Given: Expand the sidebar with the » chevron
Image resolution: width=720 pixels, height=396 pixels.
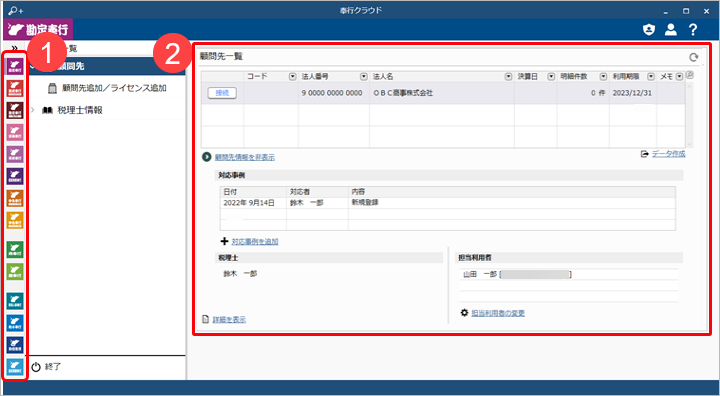Looking at the screenshot, I should (x=14, y=48).
